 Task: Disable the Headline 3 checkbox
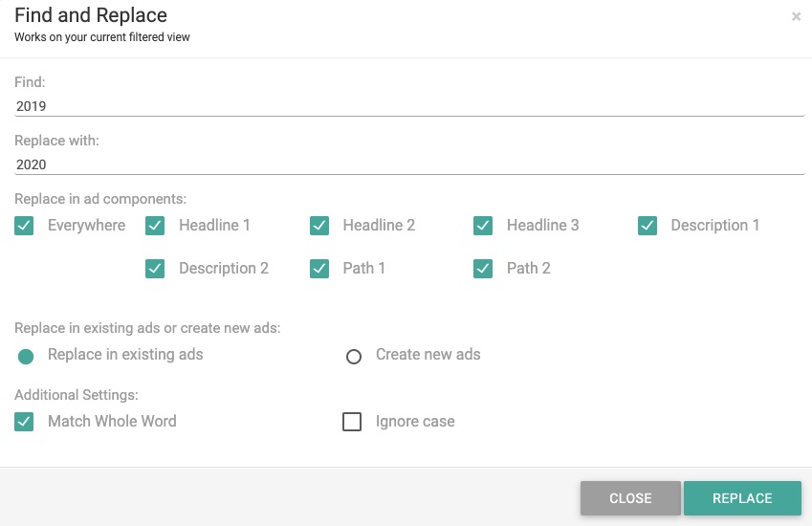pyautogui.click(x=483, y=226)
